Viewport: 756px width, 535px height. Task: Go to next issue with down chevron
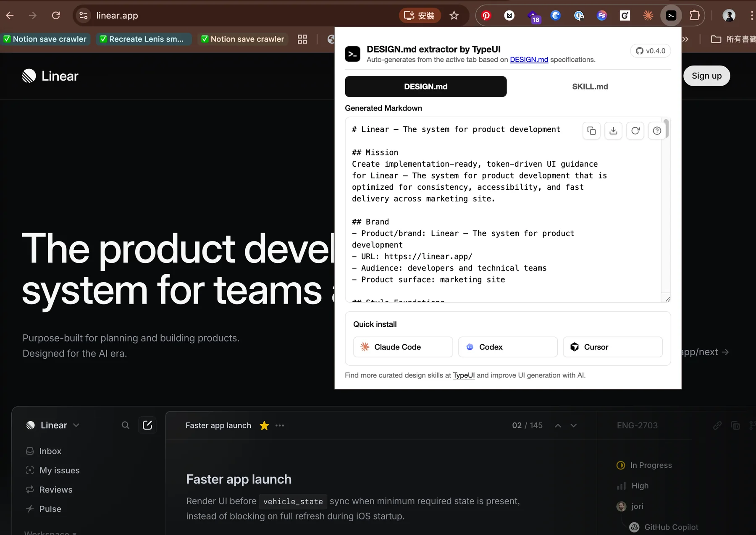coord(573,425)
